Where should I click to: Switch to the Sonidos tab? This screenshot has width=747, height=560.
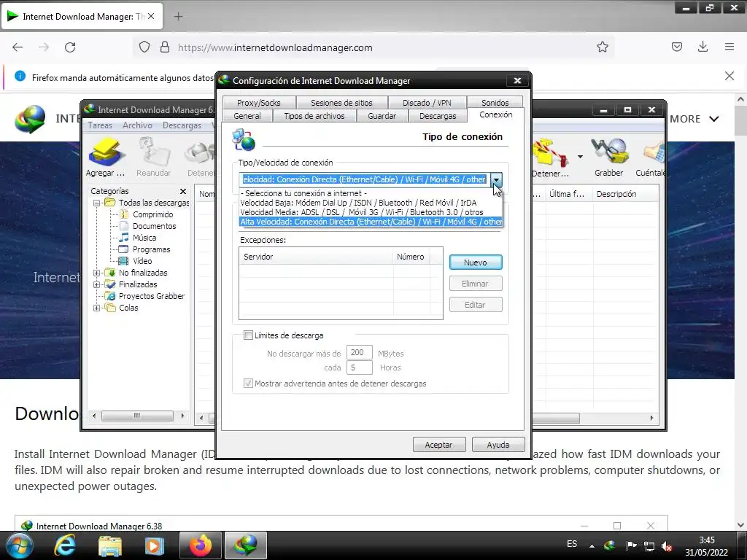click(x=495, y=102)
